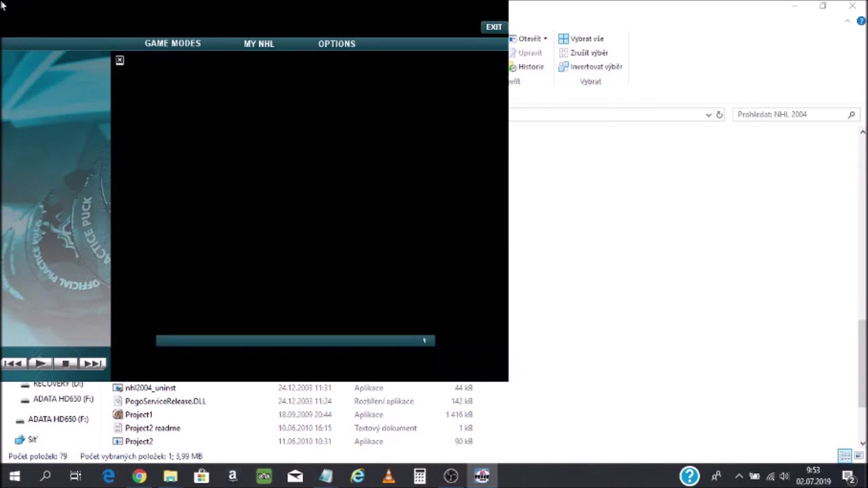Screen dimensions: 868x488
Task: Refresh the Explorer folder view
Action: click(x=719, y=115)
